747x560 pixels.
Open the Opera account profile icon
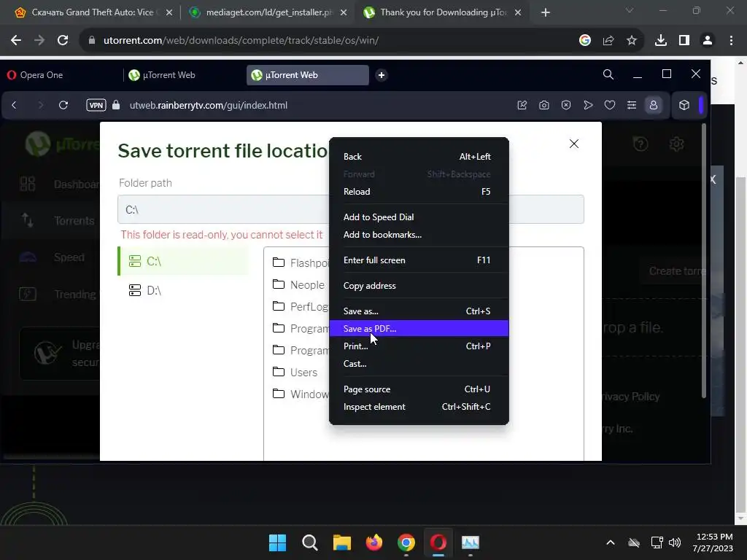tap(654, 105)
